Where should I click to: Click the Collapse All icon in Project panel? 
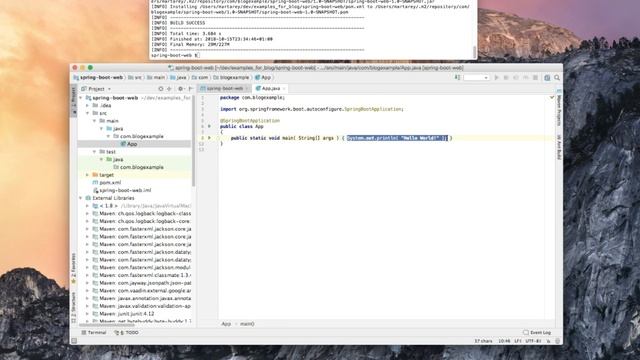(169, 89)
